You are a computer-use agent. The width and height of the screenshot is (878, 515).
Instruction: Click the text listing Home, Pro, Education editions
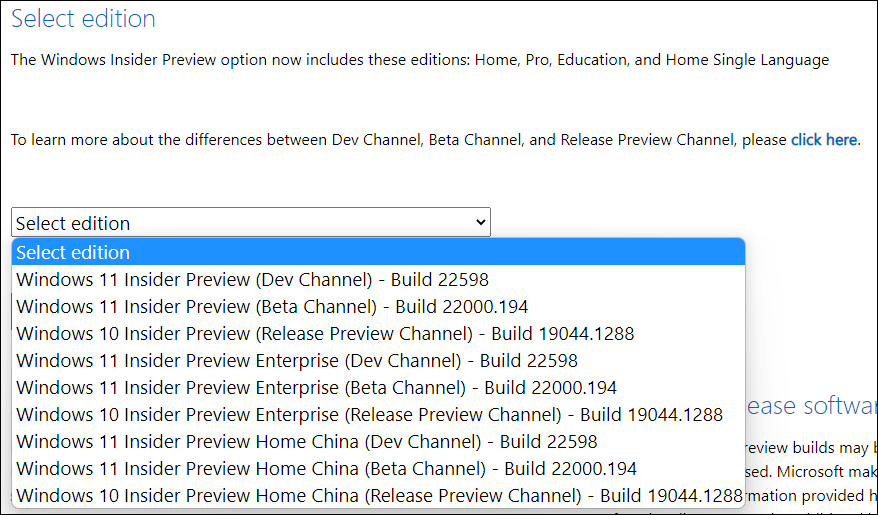pos(420,60)
